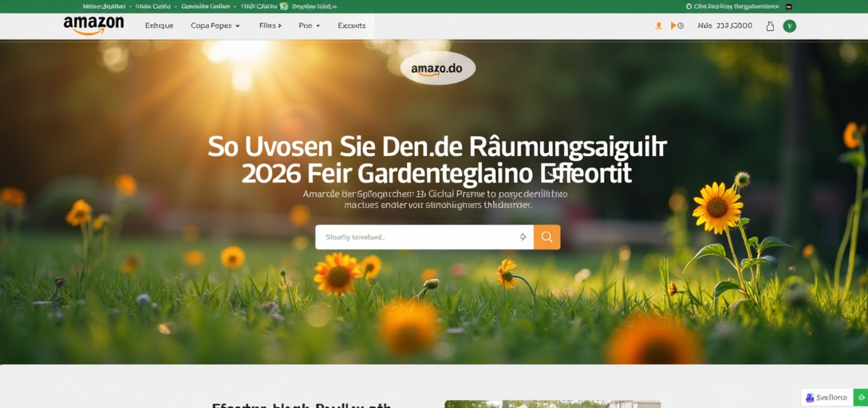Click the green round avatar button
This screenshot has height=408, width=868.
pos(789,26)
